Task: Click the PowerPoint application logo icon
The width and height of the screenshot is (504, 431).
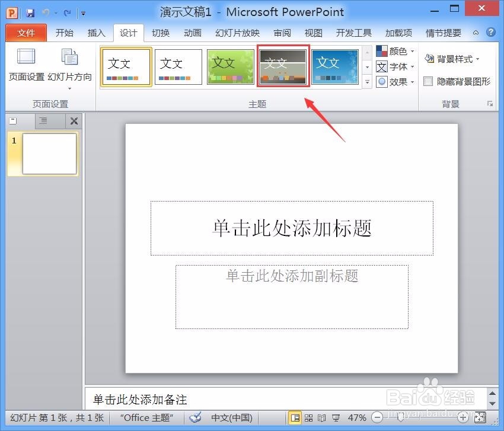Action: [12, 13]
